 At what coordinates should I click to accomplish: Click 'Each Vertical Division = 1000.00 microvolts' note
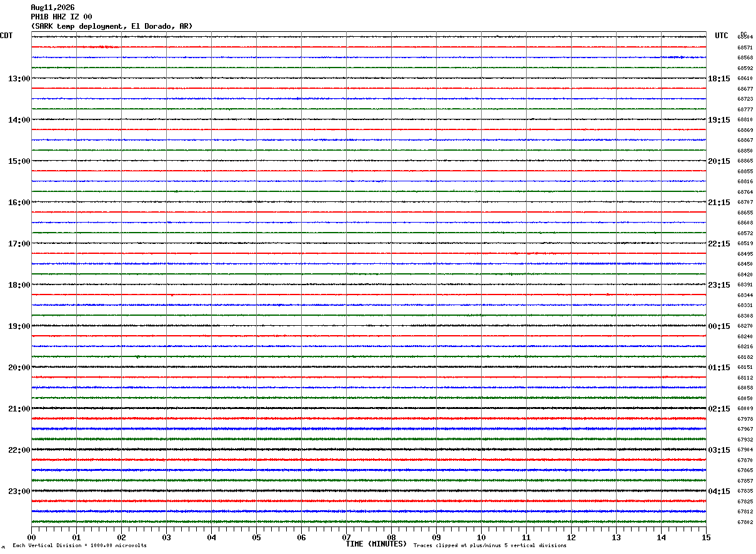click(79, 545)
